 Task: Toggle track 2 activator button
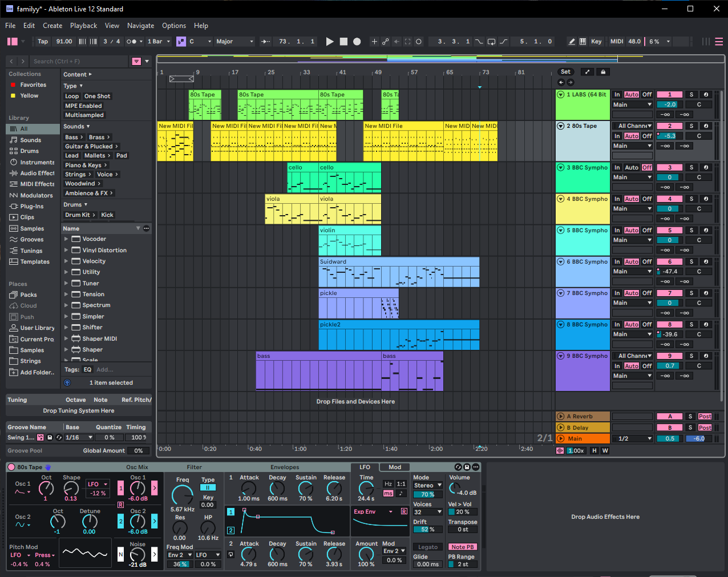[x=670, y=126]
